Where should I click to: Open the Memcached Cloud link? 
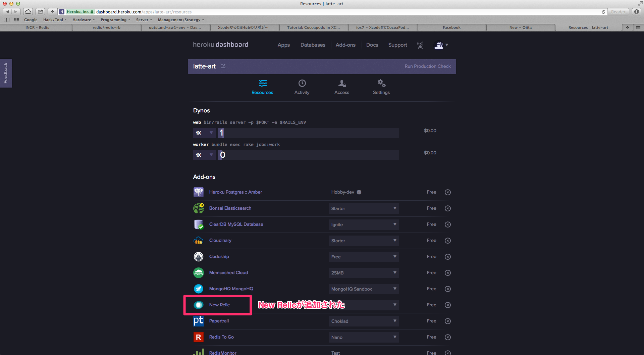click(228, 273)
